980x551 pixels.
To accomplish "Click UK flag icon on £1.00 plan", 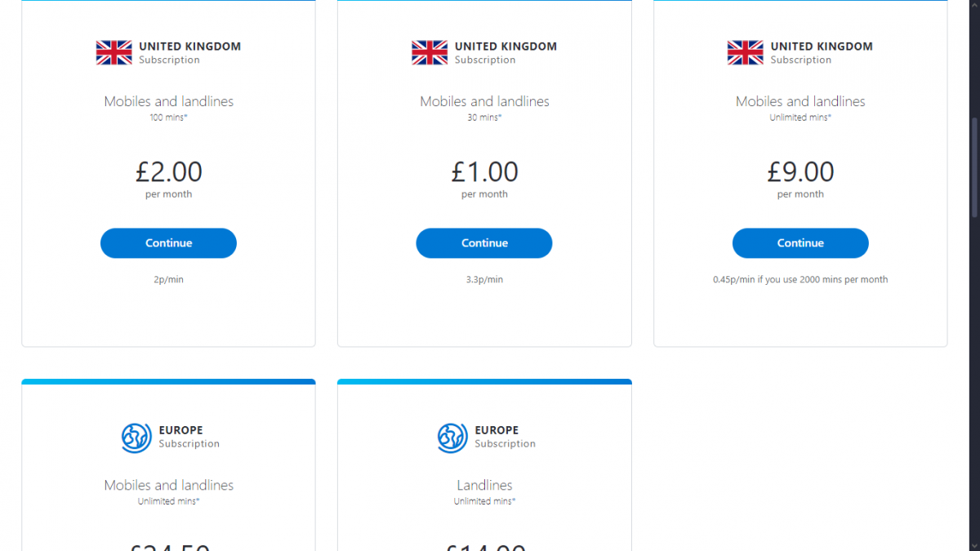I will coord(430,53).
